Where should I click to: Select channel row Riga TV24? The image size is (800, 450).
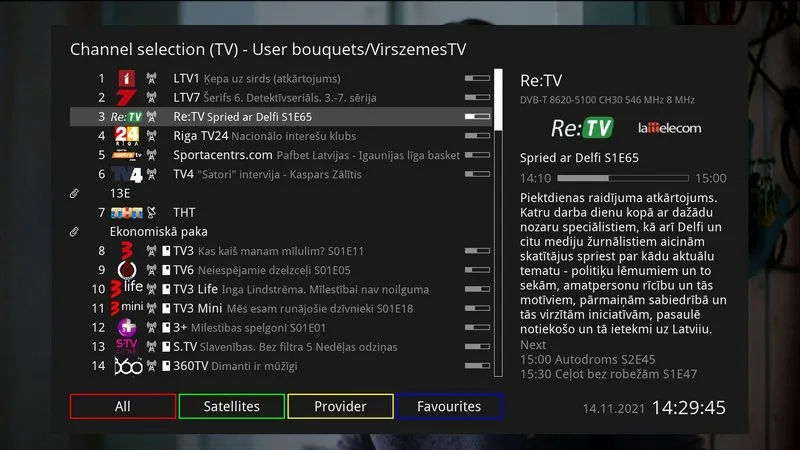[281, 136]
